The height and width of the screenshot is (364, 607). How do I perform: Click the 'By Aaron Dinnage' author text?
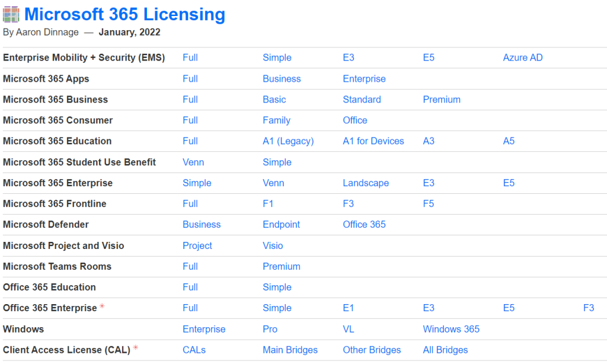click(x=41, y=32)
